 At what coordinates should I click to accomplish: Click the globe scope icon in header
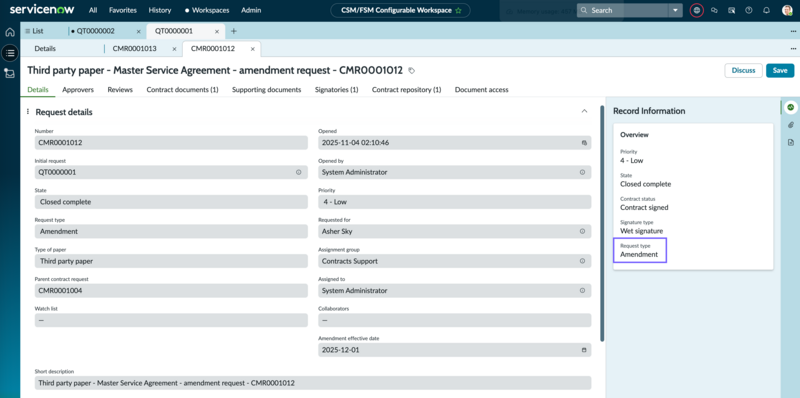696,10
